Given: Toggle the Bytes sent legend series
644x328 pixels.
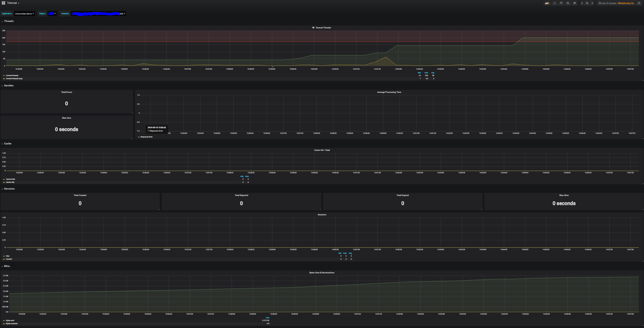Looking at the screenshot, I should pos(10,321).
